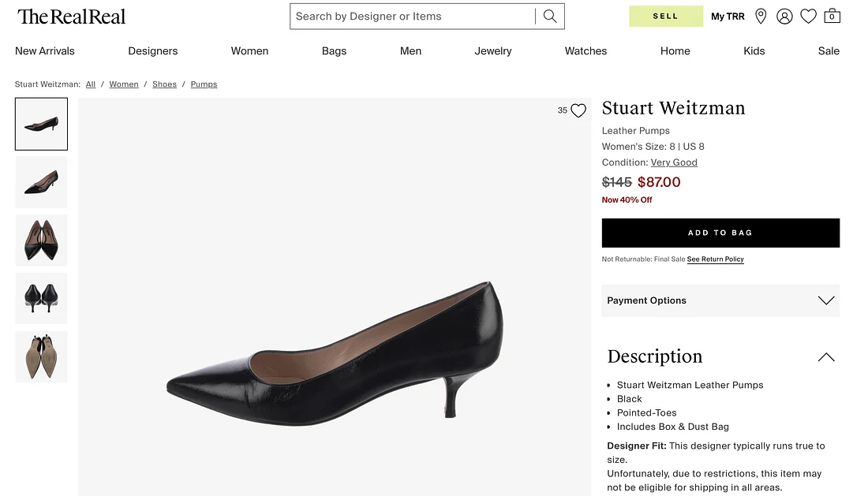Select the second angled shoe thumbnail

tap(42, 182)
